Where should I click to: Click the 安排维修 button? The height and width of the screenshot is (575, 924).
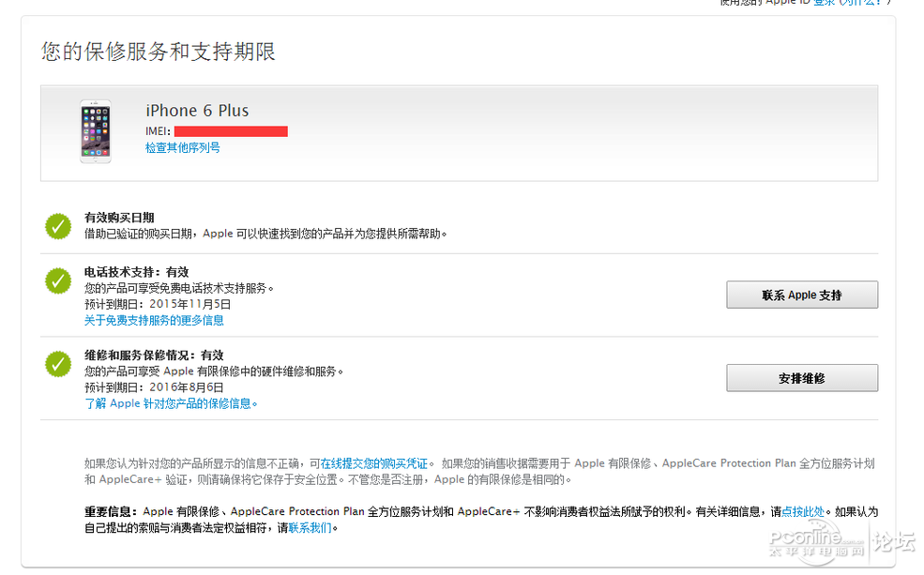[802, 378]
